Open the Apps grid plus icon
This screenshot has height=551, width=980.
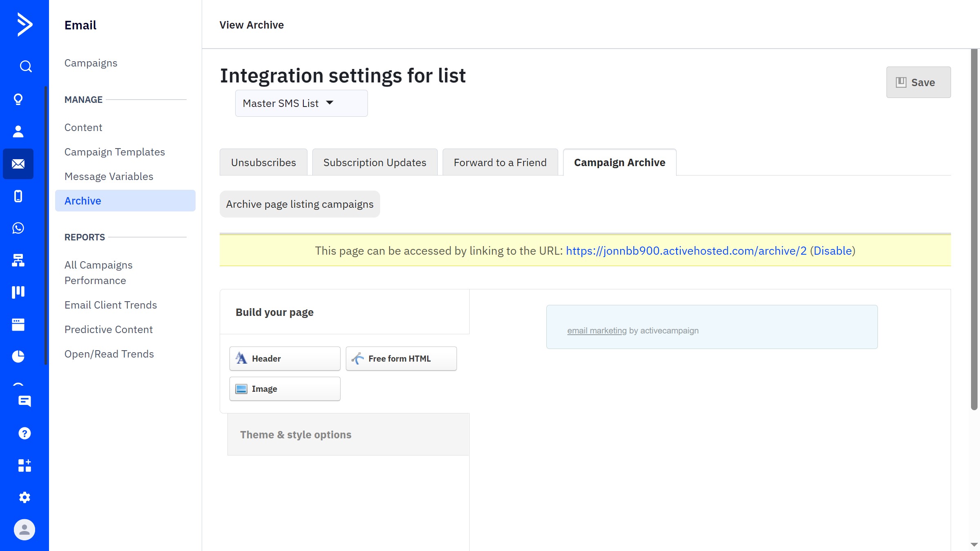click(24, 465)
